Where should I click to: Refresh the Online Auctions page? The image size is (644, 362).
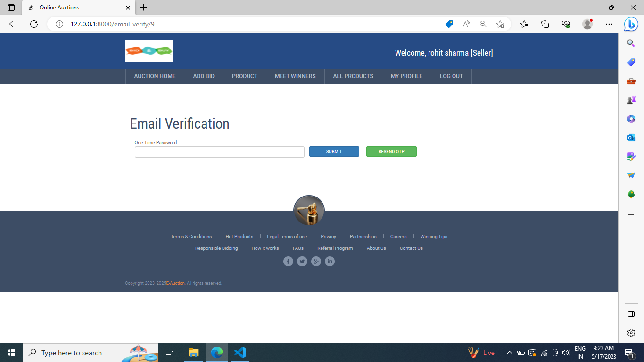point(33,24)
